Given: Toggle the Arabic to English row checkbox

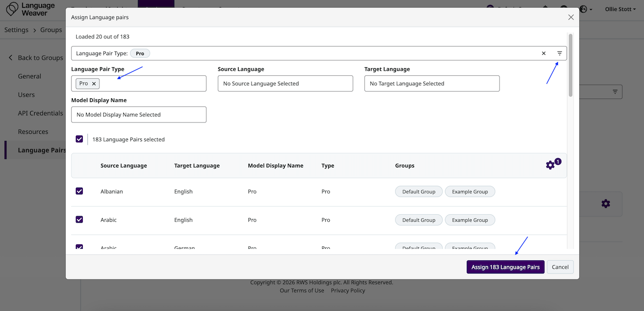Looking at the screenshot, I should [79, 219].
